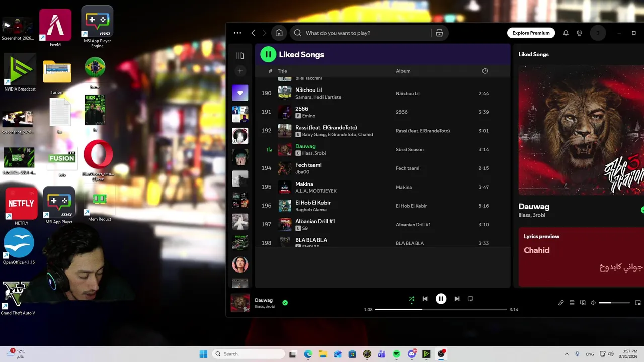644x362 pixels.
Task: Open NVIDIA Broadcast desktop shortcut
Action: (20, 73)
